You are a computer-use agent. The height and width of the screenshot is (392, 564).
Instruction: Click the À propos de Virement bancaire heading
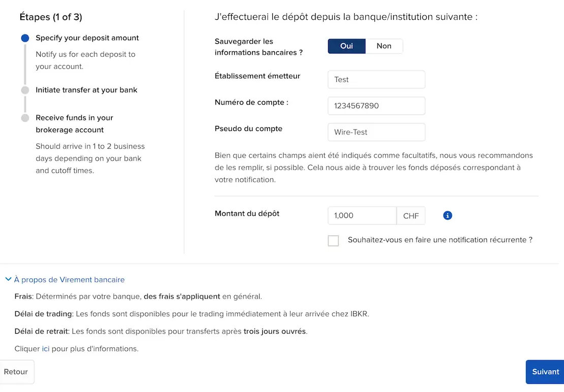coord(69,280)
